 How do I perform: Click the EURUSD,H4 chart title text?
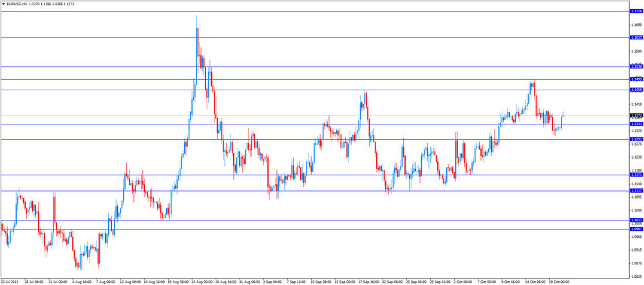[17, 4]
